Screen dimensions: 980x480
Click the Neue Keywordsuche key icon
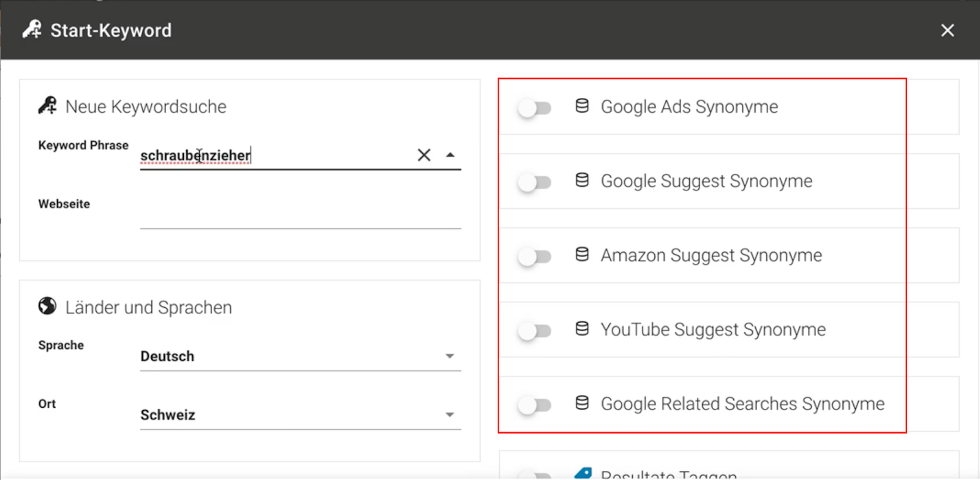47,105
